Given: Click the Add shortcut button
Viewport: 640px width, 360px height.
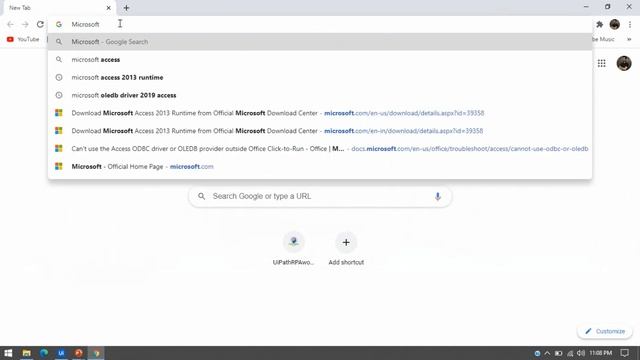Looking at the screenshot, I should [346, 249].
